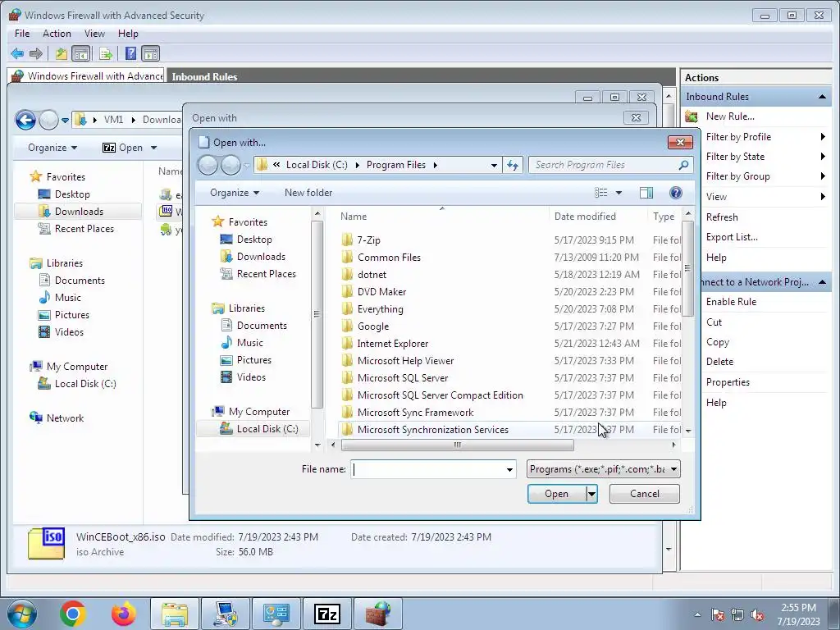Click the search magnifier in Search Program Files

tap(683, 165)
